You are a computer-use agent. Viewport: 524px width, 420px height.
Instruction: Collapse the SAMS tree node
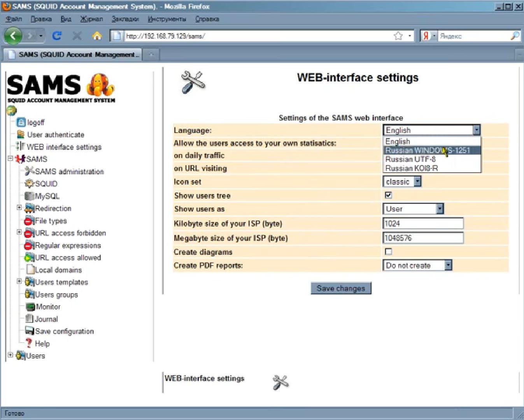point(11,159)
